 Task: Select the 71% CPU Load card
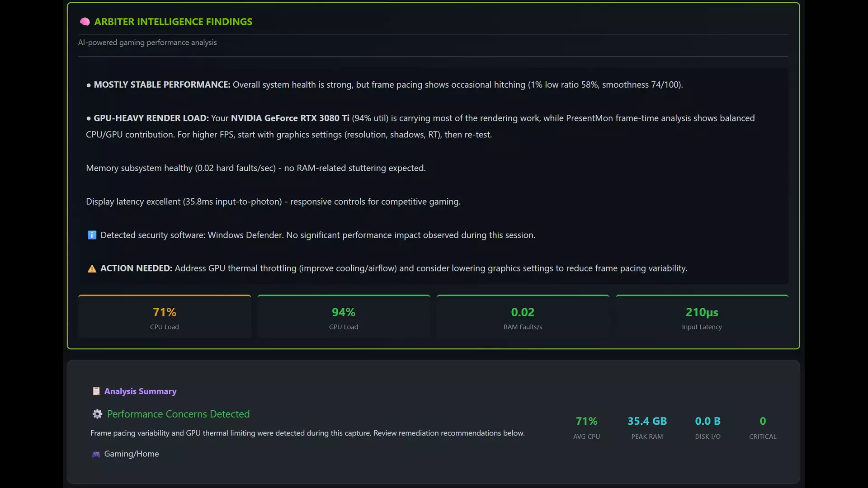click(x=165, y=316)
